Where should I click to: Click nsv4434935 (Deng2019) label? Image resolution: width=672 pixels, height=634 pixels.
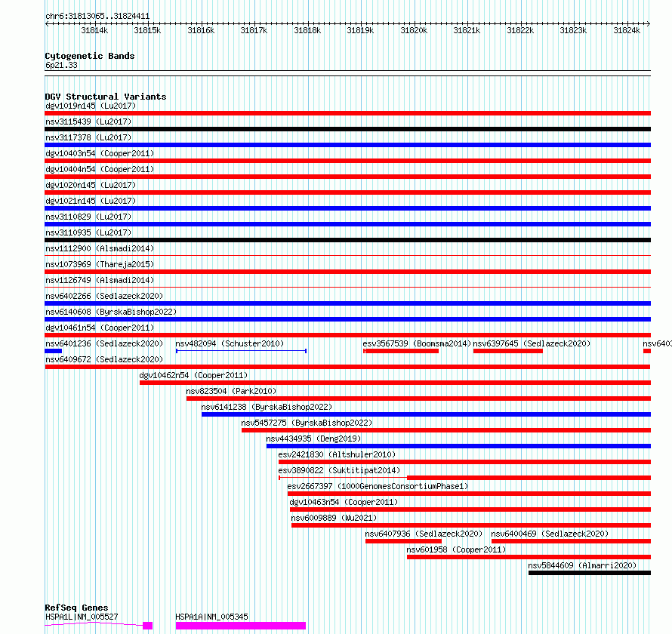[313, 439]
